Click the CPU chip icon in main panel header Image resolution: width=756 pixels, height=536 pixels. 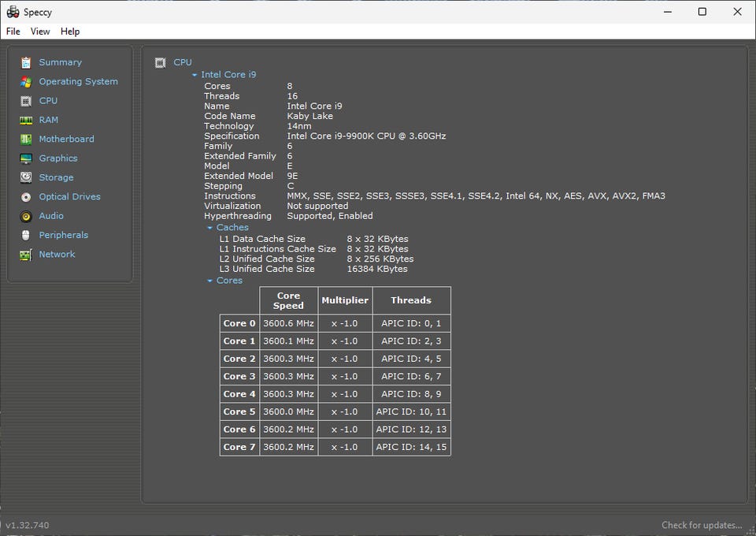tap(161, 62)
